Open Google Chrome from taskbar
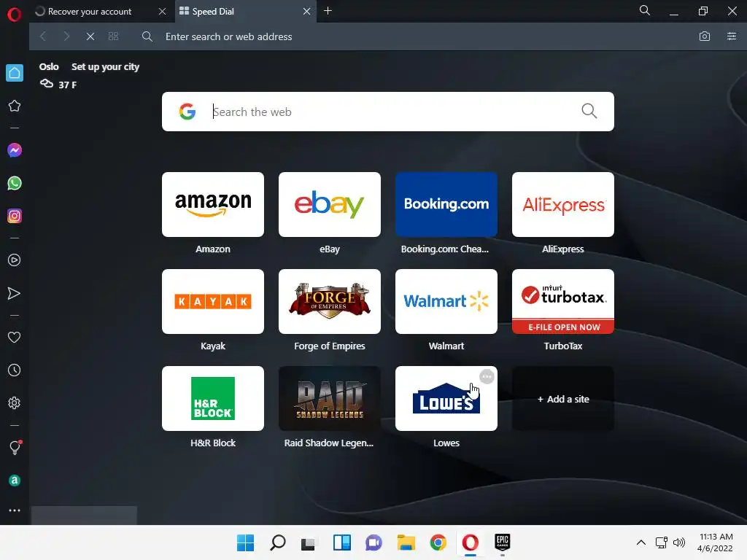Image resolution: width=747 pixels, height=560 pixels. (438, 542)
